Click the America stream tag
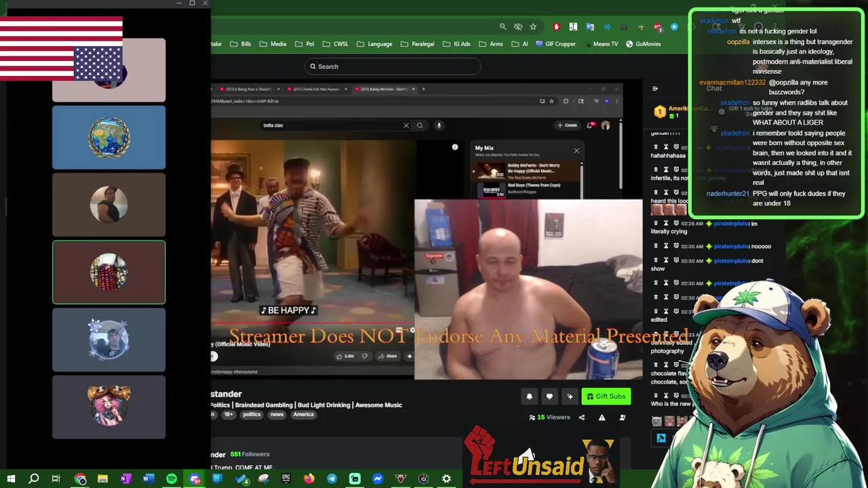Screen dimensions: 868x488 point(303,415)
